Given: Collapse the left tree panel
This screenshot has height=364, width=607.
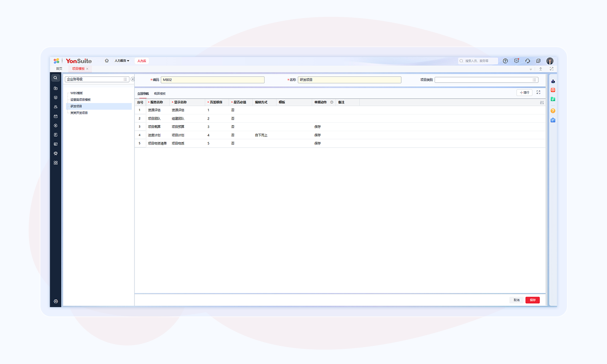Looking at the screenshot, I should [x=132, y=79].
